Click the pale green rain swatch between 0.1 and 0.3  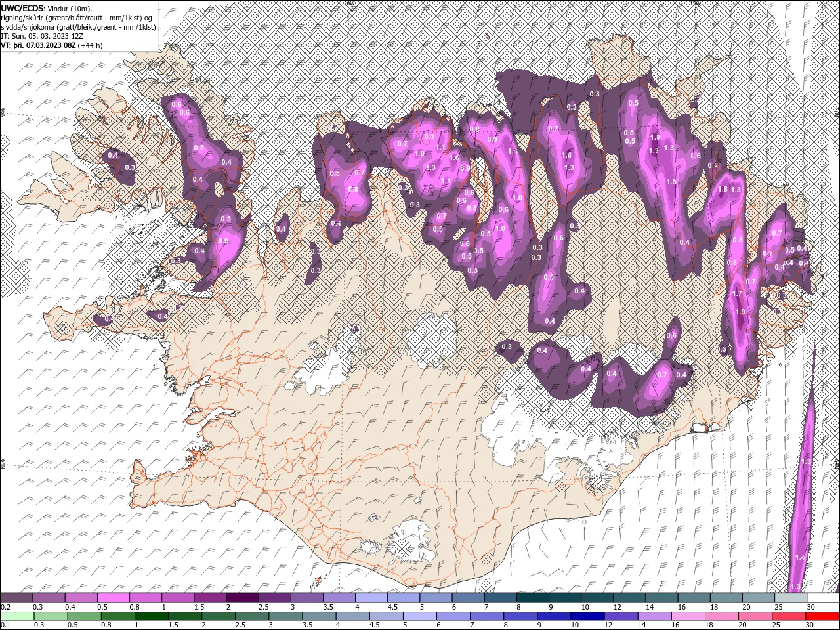17,616
